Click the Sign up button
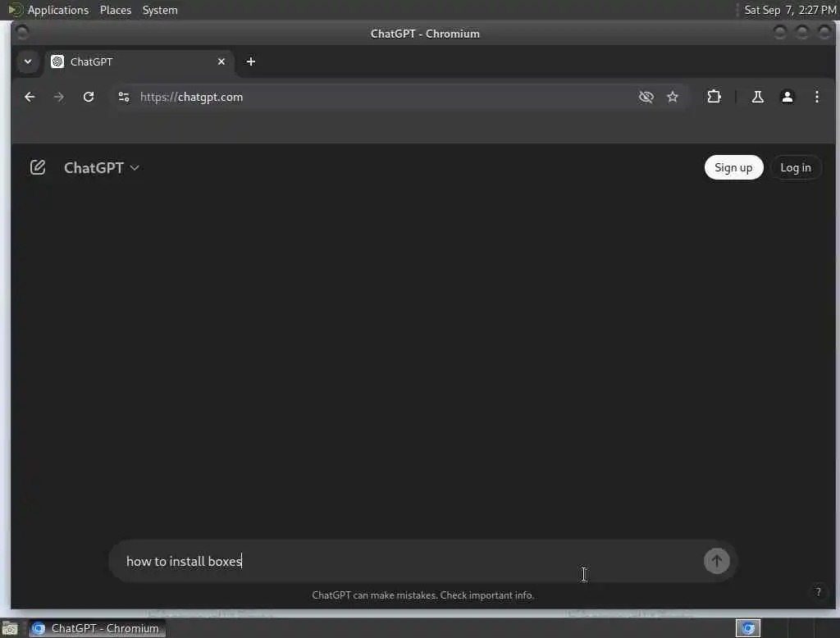The image size is (840, 638). point(733,167)
